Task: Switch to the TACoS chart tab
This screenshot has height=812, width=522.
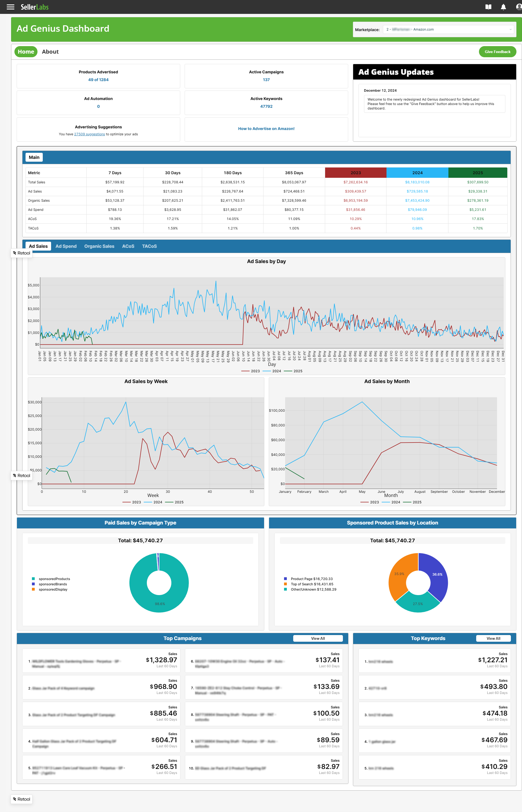Action: 149,246
